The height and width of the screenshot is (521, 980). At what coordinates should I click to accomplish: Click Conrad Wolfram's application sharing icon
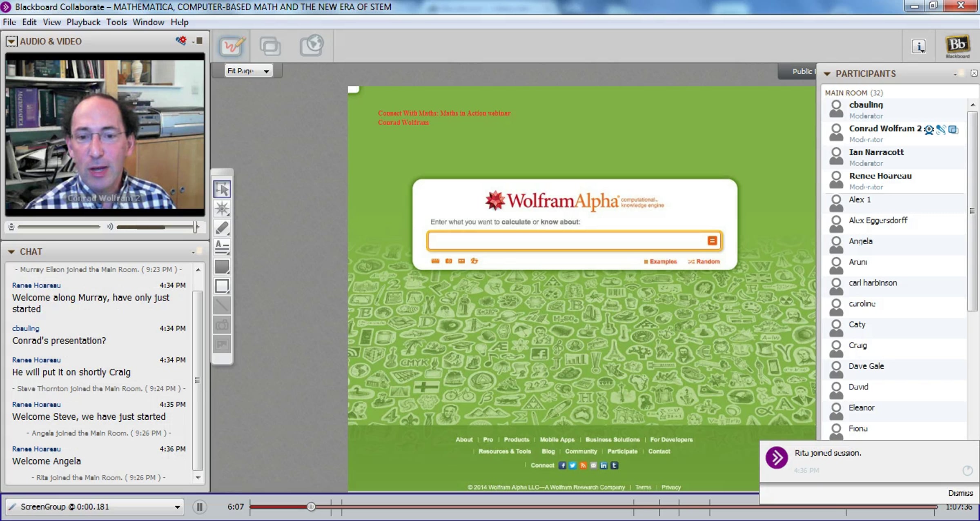[953, 129]
